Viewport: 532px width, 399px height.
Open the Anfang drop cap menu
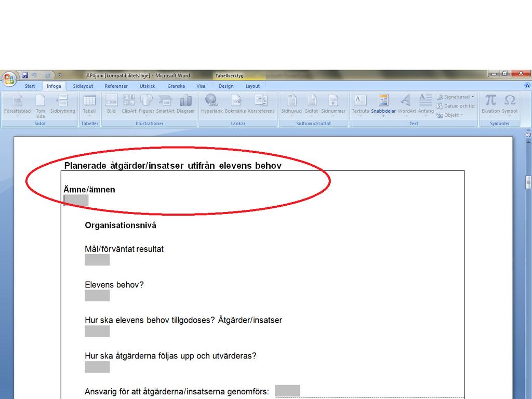pos(426,105)
